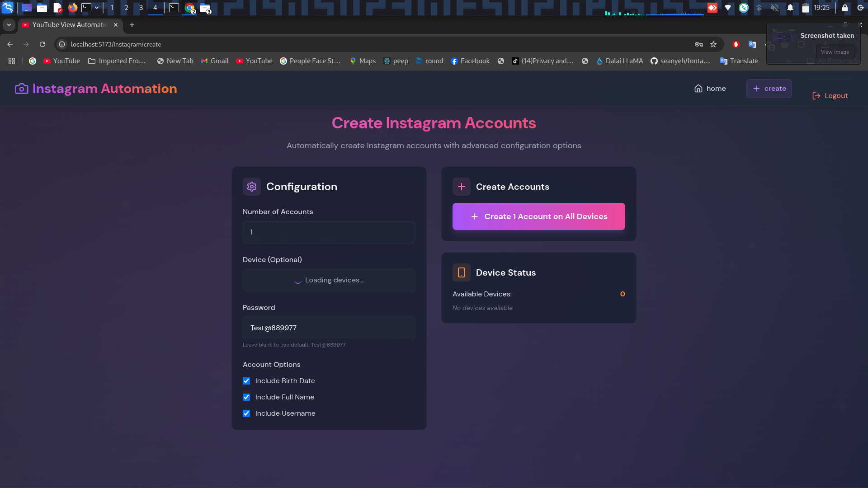The width and height of the screenshot is (868, 488).
Task: Go back to the previous page
Action: (10, 44)
